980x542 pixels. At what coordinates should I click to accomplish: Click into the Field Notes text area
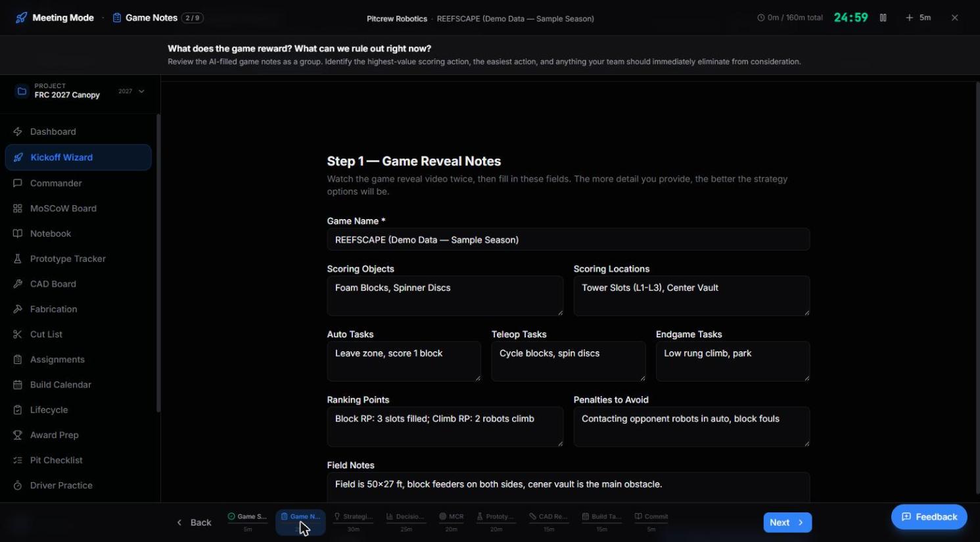pos(569,487)
